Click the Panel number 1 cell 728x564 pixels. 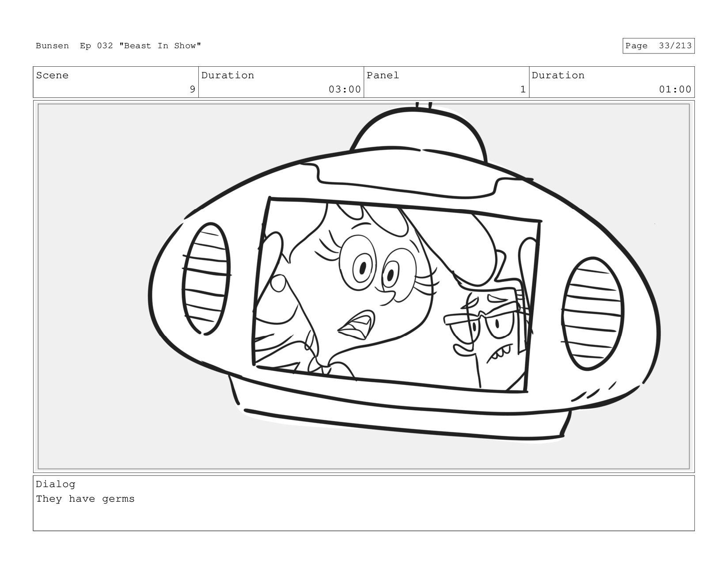click(x=446, y=82)
